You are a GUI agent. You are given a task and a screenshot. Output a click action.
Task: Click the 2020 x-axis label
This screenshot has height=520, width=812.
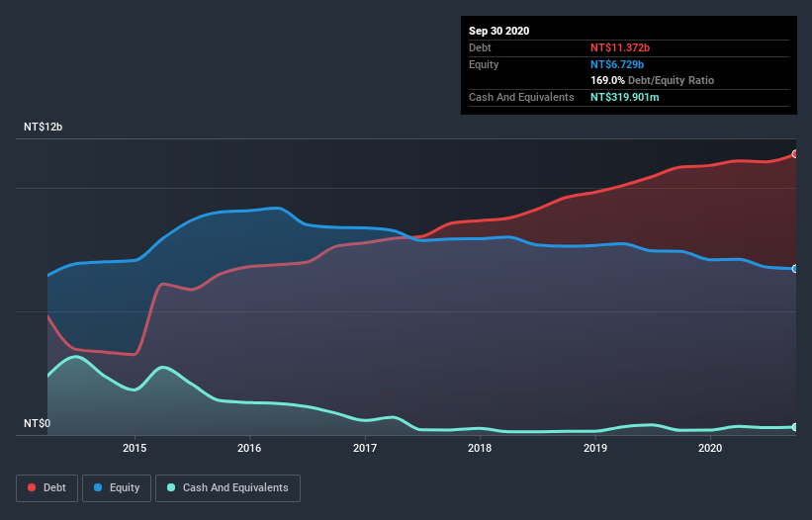[x=710, y=448]
